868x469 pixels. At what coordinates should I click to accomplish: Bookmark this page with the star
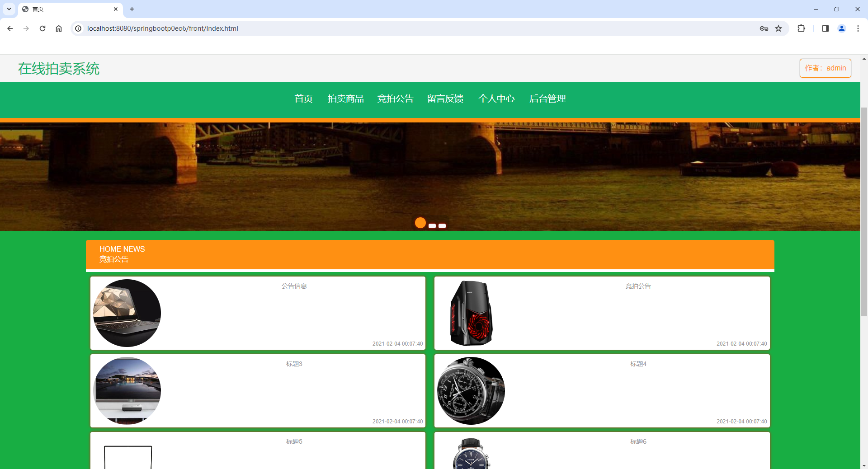point(778,28)
